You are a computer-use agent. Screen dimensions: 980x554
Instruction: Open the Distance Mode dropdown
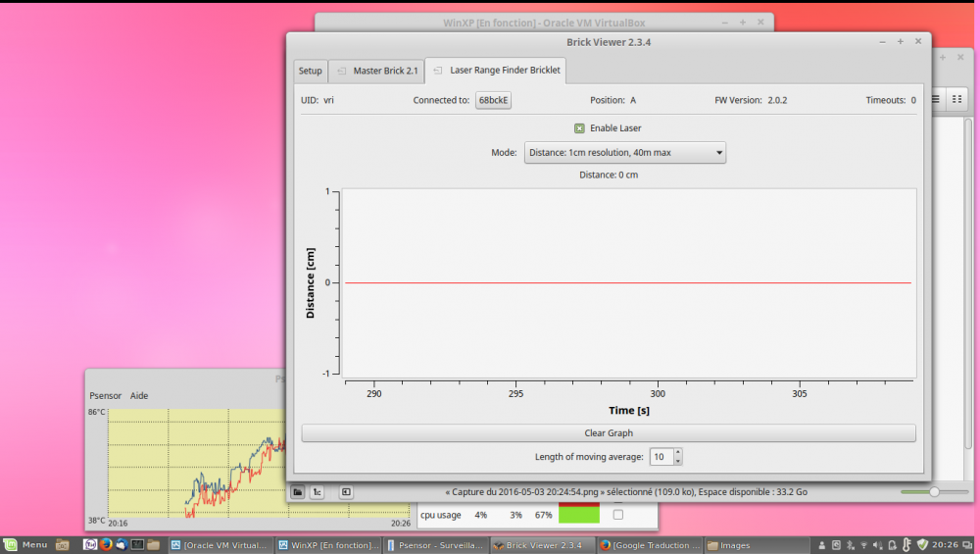coord(624,153)
